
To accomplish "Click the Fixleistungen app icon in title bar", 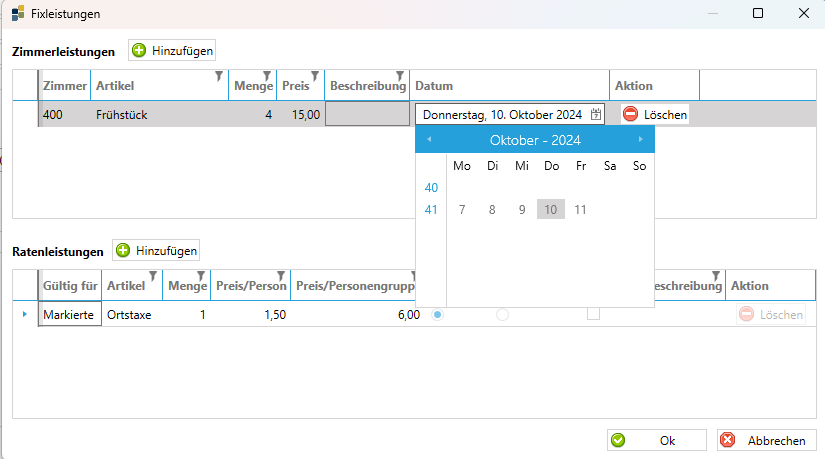I will [x=18, y=13].
